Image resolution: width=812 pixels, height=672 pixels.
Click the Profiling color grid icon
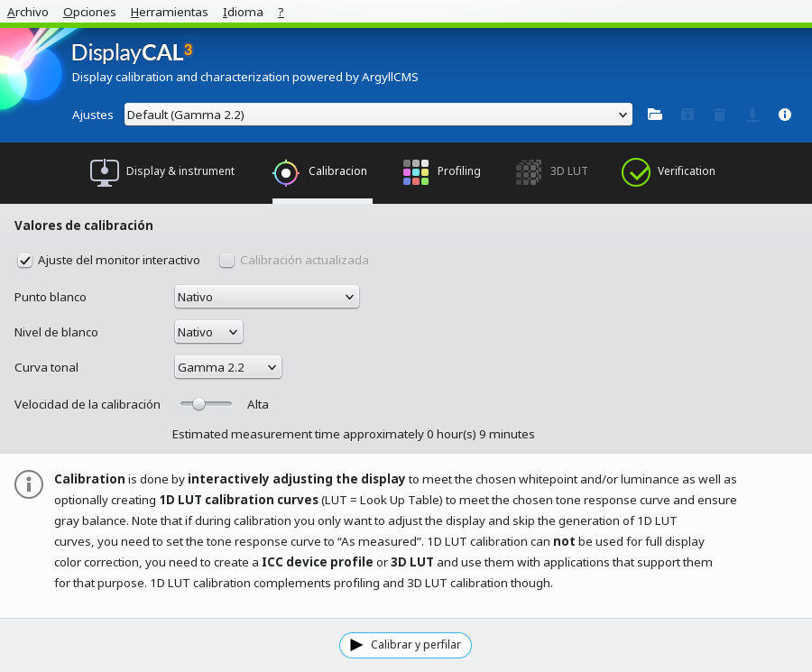coord(415,171)
